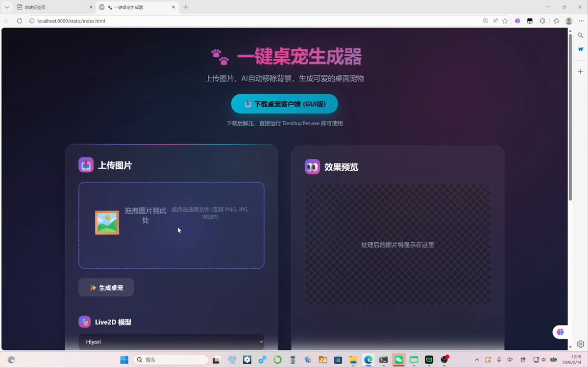Click the upload icon beside 上传图片 heading

pos(86,165)
